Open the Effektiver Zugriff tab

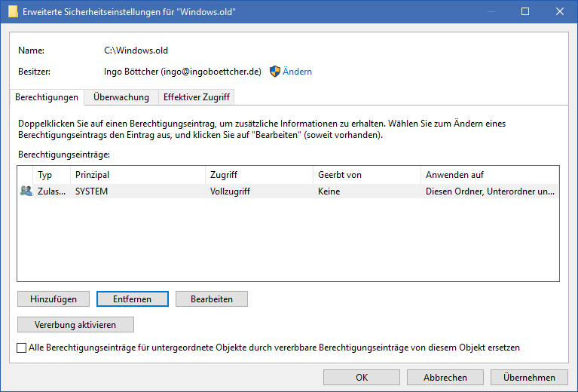click(x=197, y=97)
